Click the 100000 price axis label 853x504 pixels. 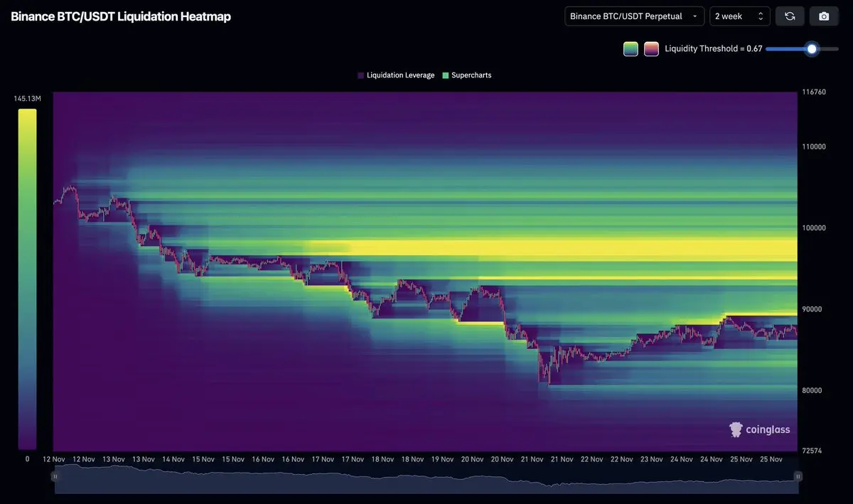815,228
